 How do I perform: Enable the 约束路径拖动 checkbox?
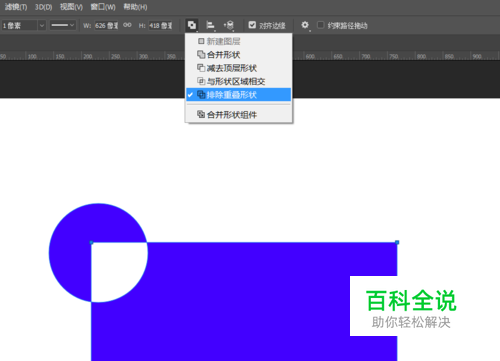[x=320, y=25]
